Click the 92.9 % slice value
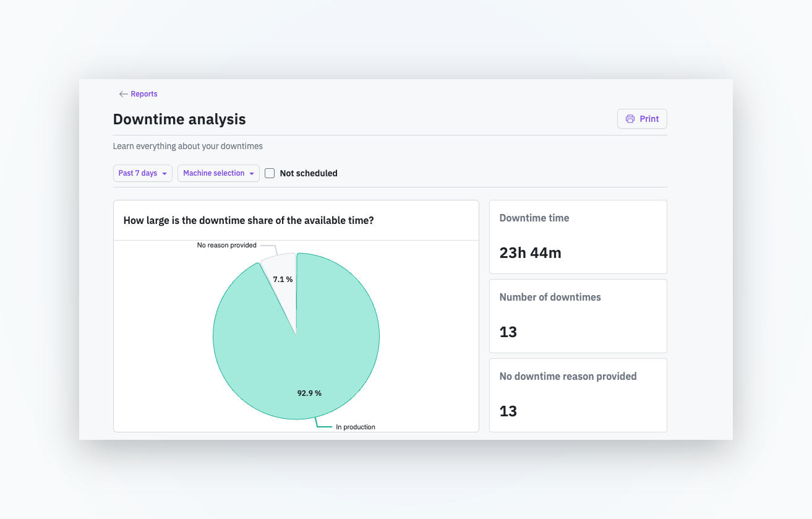Screen dimensions: 812x519 click(x=309, y=393)
